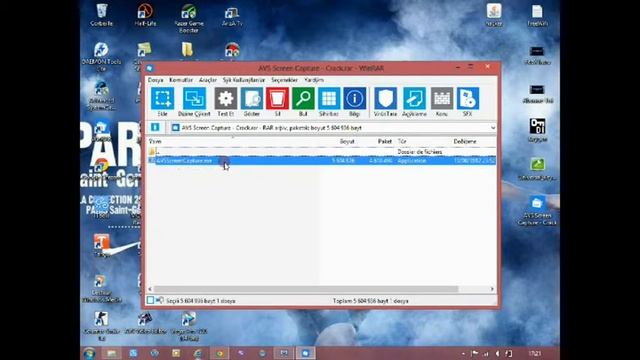Open the Sık Kullanılanlar menu

click(244, 80)
